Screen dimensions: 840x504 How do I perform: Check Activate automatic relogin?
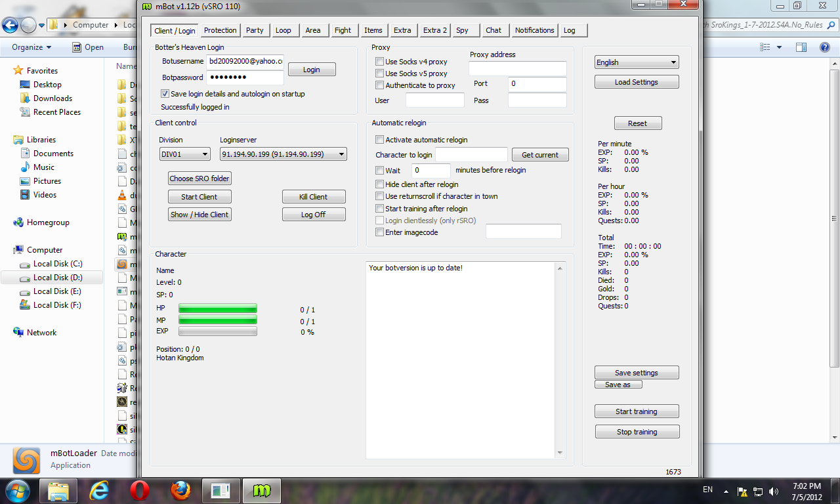click(x=379, y=140)
